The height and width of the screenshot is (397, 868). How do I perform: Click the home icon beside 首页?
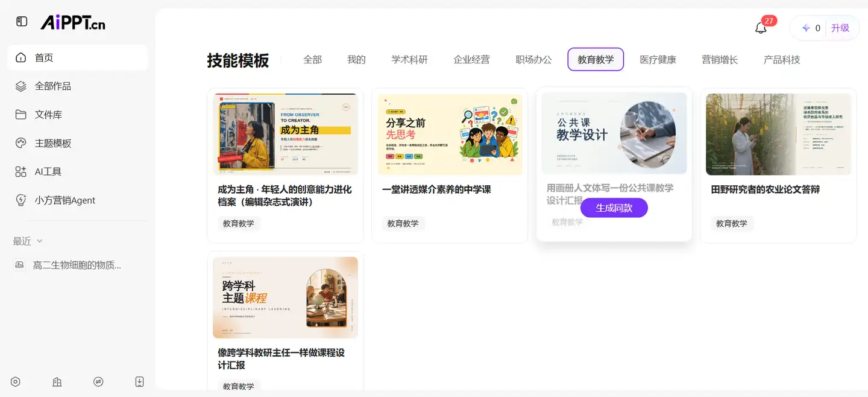21,58
